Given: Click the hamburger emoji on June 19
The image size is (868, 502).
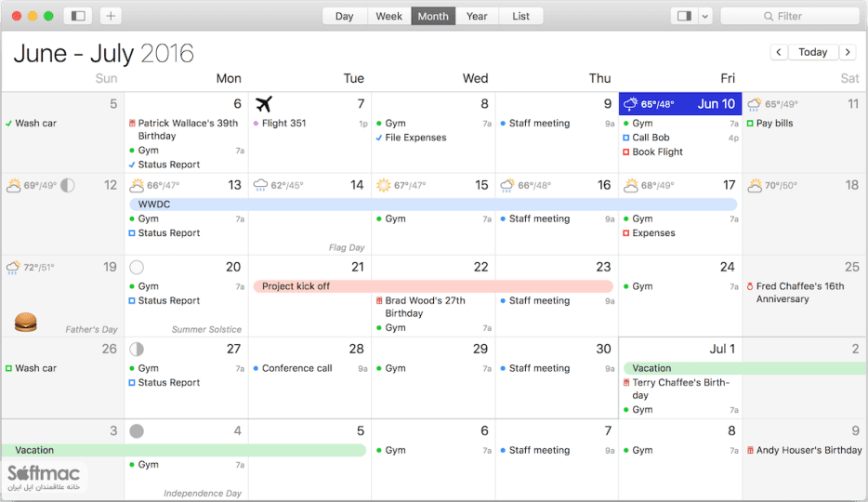Looking at the screenshot, I should (x=25, y=322).
